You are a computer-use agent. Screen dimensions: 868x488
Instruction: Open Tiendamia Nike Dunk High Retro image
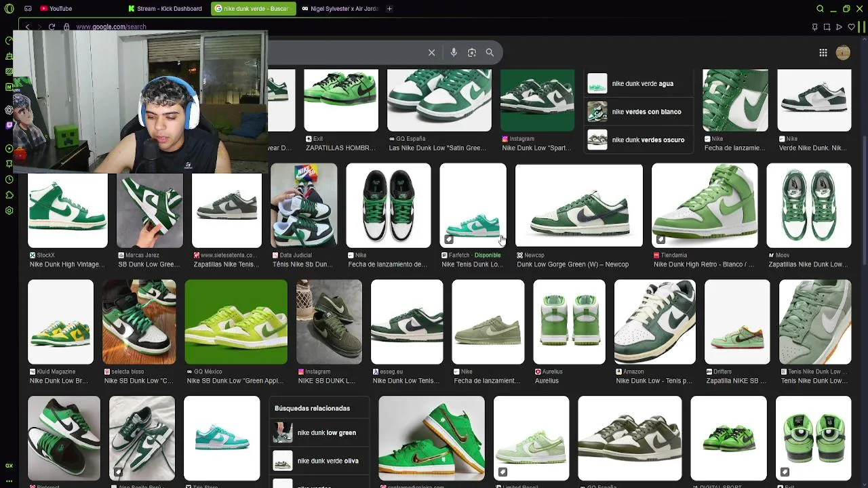pyautogui.click(x=704, y=205)
